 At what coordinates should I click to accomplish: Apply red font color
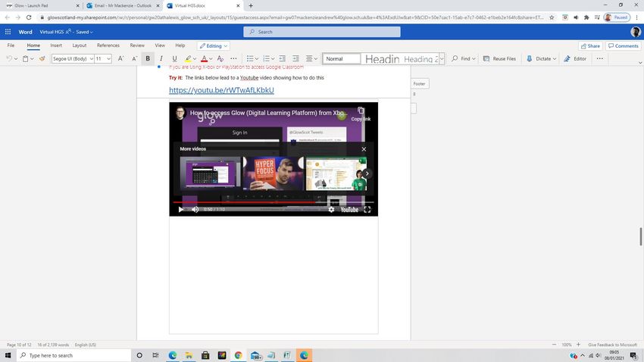coord(204,58)
